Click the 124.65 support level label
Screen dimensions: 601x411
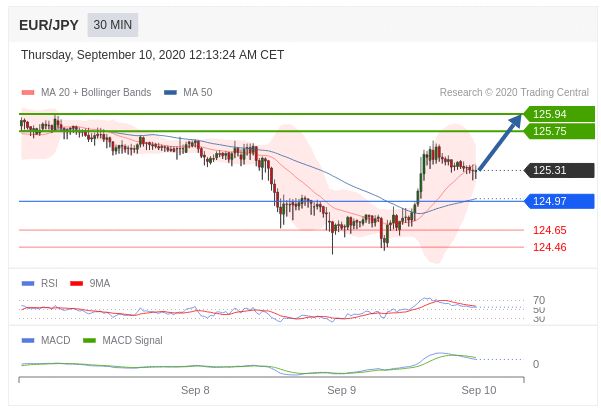click(550, 230)
